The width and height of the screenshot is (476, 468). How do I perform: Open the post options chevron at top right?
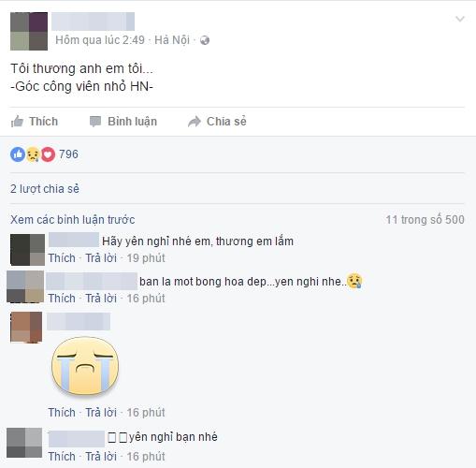(x=460, y=19)
